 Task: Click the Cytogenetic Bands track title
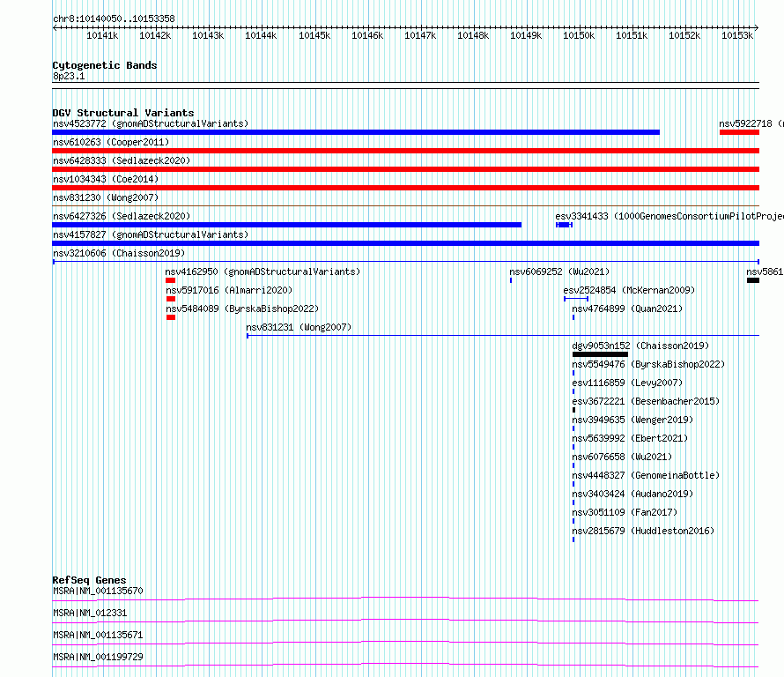tap(105, 65)
